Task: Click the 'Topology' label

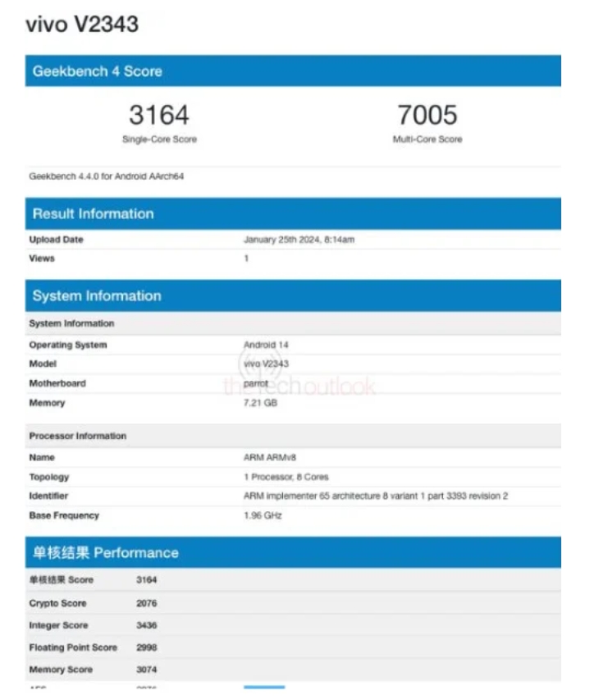Action: pos(49,478)
